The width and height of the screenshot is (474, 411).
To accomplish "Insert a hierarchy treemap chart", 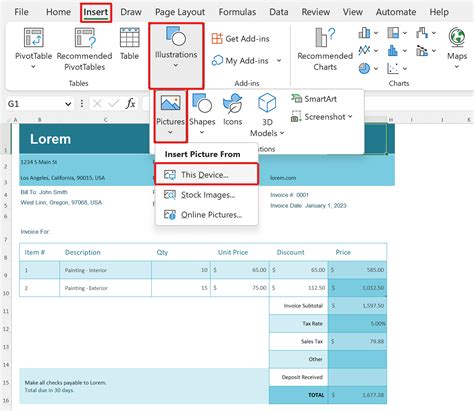I will tap(393, 33).
